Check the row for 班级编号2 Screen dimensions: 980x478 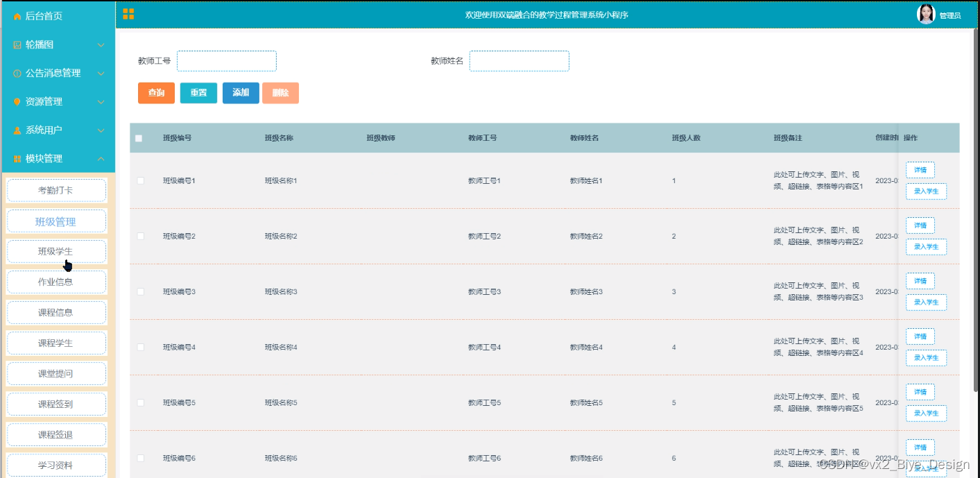tap(141, 236)
